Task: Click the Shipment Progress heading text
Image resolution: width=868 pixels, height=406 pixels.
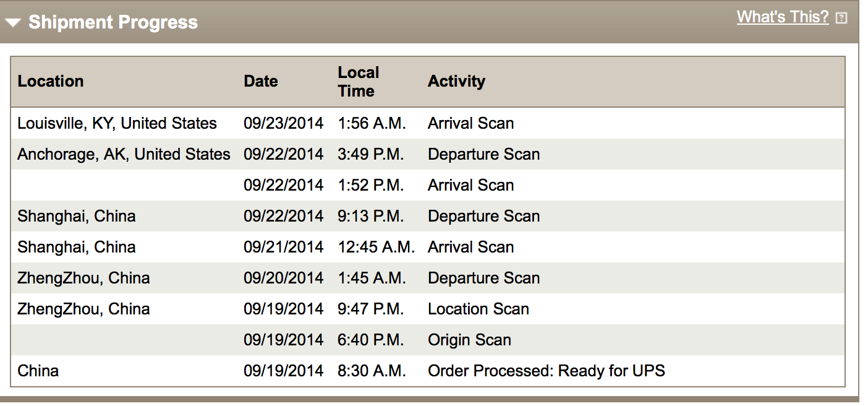Action: click(x=113, y=22)
